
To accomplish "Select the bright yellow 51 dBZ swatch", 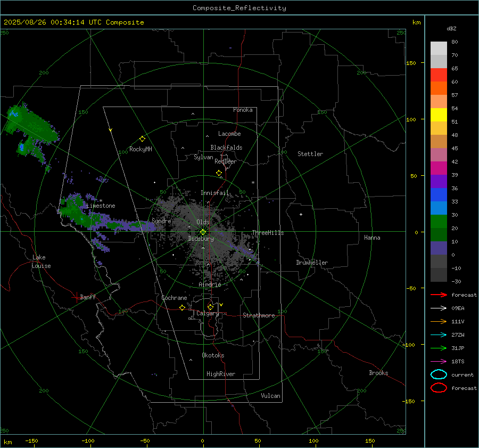I will (439, 115).
